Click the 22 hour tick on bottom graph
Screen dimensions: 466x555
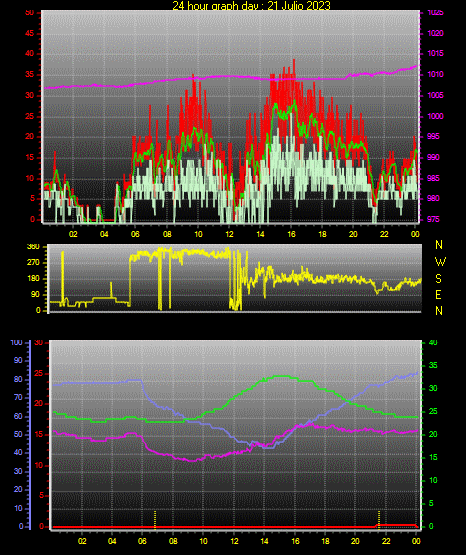[386, 541]
